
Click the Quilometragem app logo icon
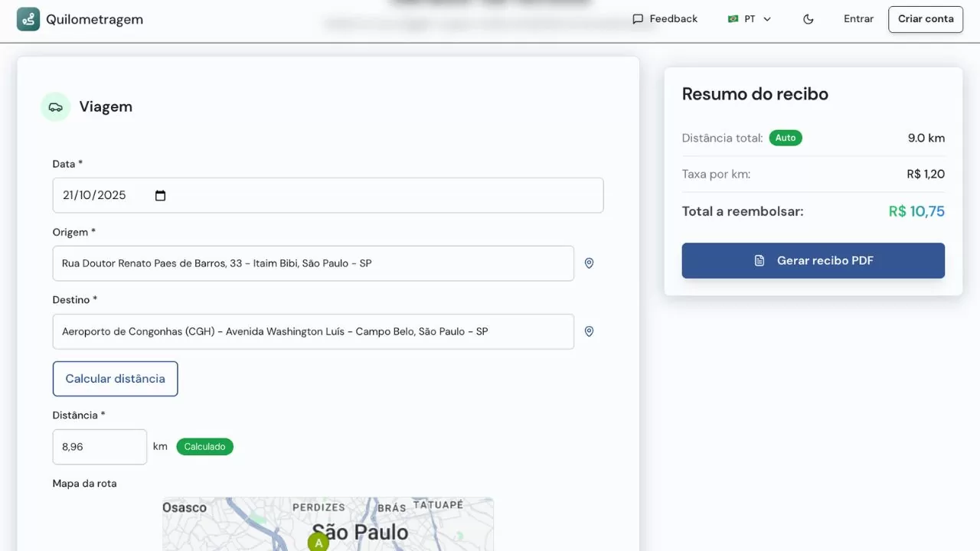point(28,19)
